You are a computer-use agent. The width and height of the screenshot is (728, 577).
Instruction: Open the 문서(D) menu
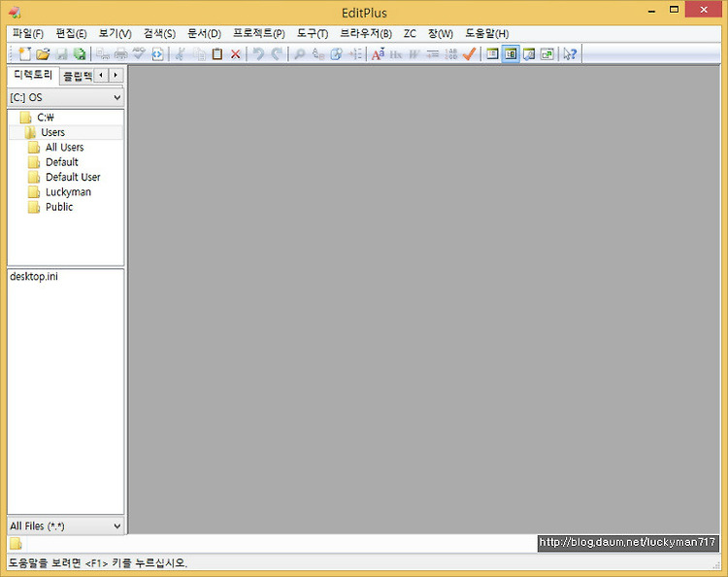tap(204, 33)
